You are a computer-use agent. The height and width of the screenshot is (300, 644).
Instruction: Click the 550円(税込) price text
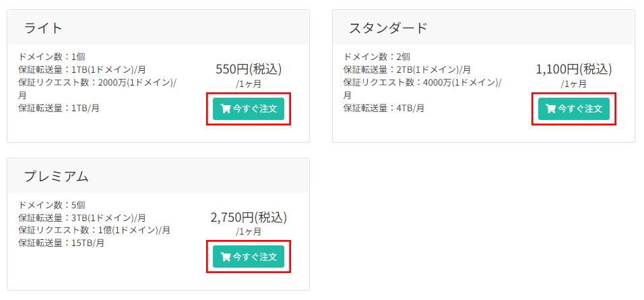(249, 69)
